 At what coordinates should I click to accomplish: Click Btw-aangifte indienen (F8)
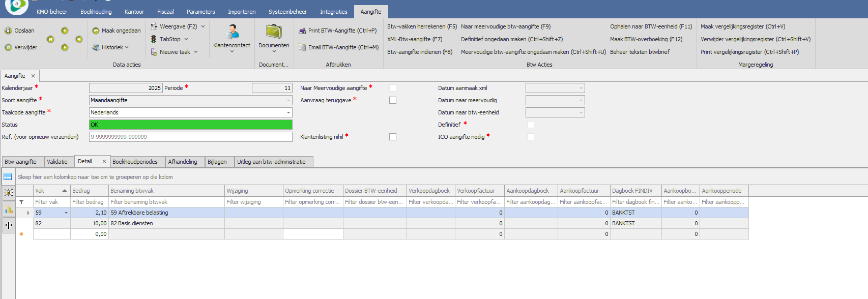[420, 52]
